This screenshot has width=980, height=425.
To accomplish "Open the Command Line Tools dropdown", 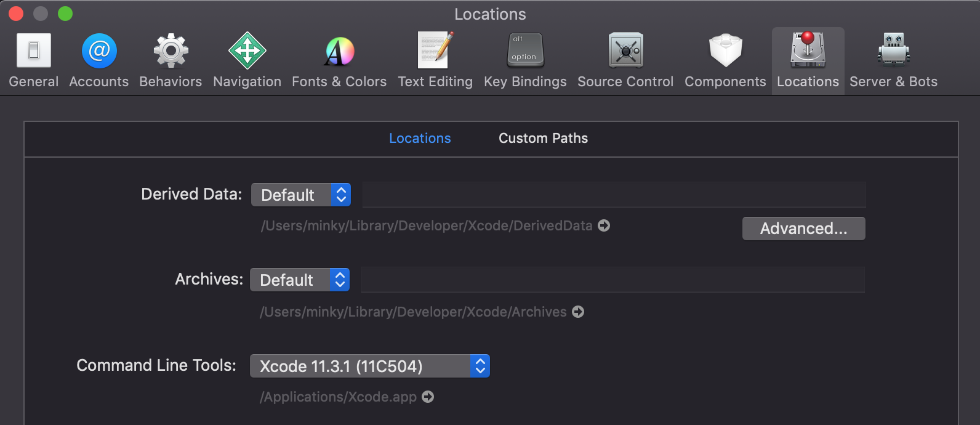I will [369, 366].
